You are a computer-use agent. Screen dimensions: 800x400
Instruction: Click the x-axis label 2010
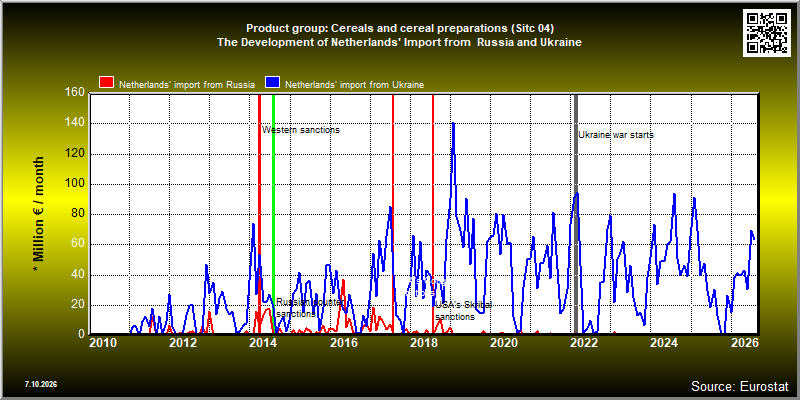pos(103,342)
